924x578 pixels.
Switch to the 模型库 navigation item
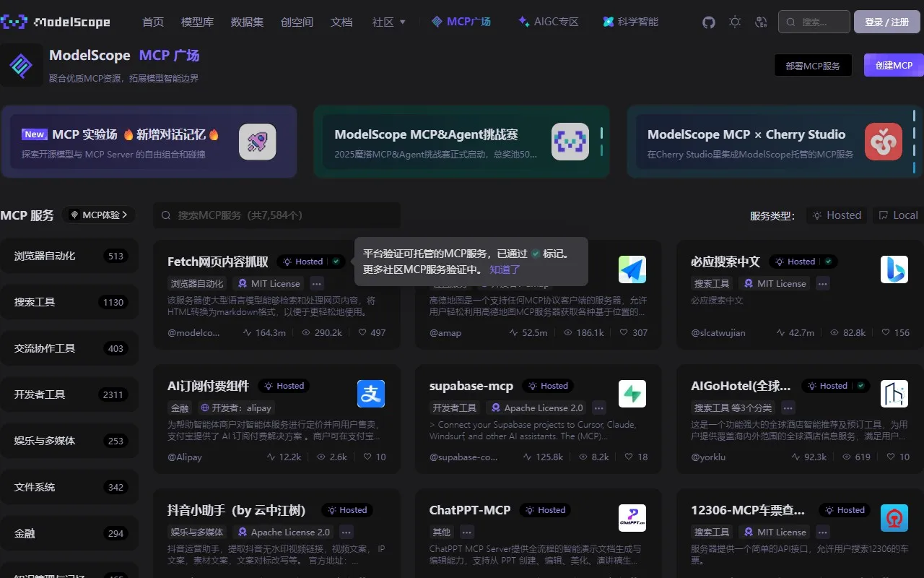197,22
